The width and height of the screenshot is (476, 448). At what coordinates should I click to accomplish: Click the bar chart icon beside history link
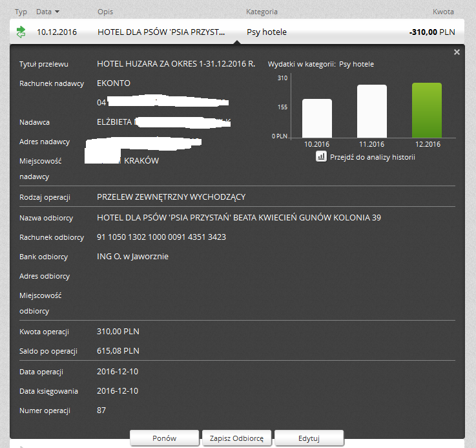[x=321, y=156]
